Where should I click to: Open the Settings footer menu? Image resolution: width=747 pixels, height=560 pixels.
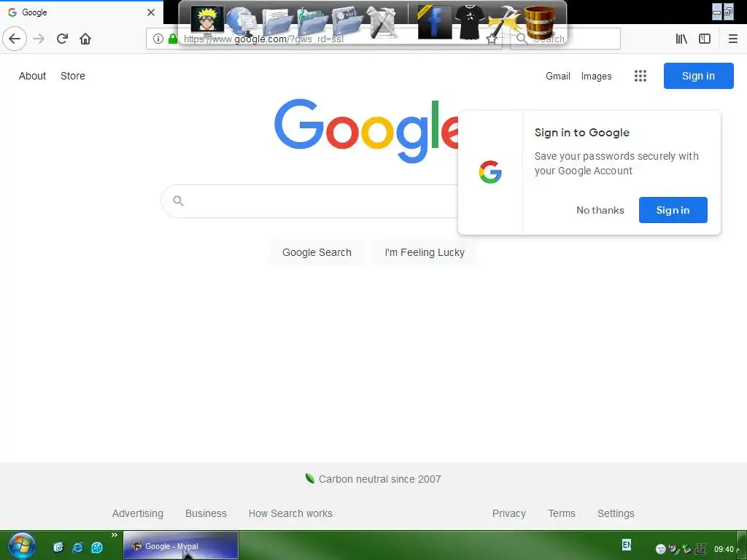616,513
